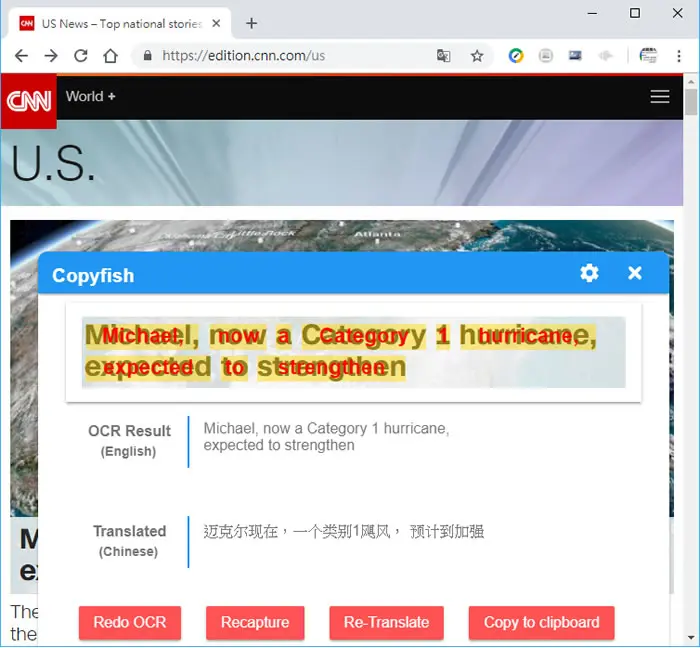Expand the World + navigation menu
Viewport: 700px width, 648px height.
pyautogui.click(x=91, y=96)
